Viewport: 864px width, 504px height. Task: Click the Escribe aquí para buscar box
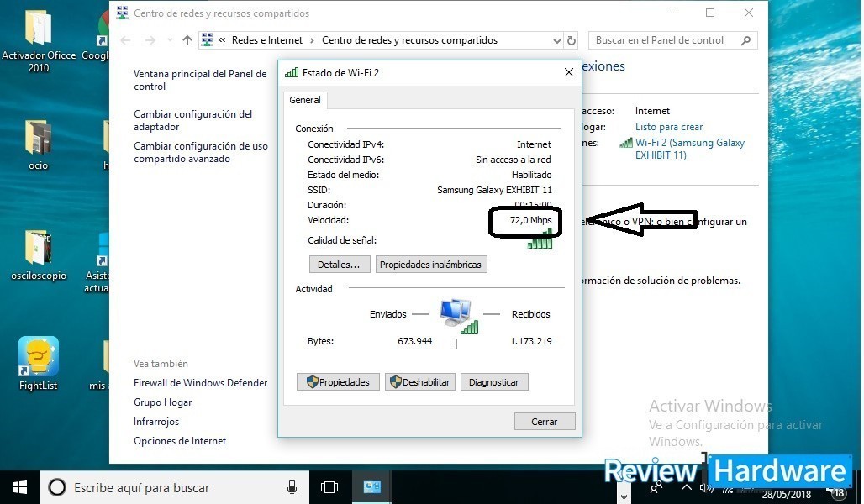[x=175, y=487]
